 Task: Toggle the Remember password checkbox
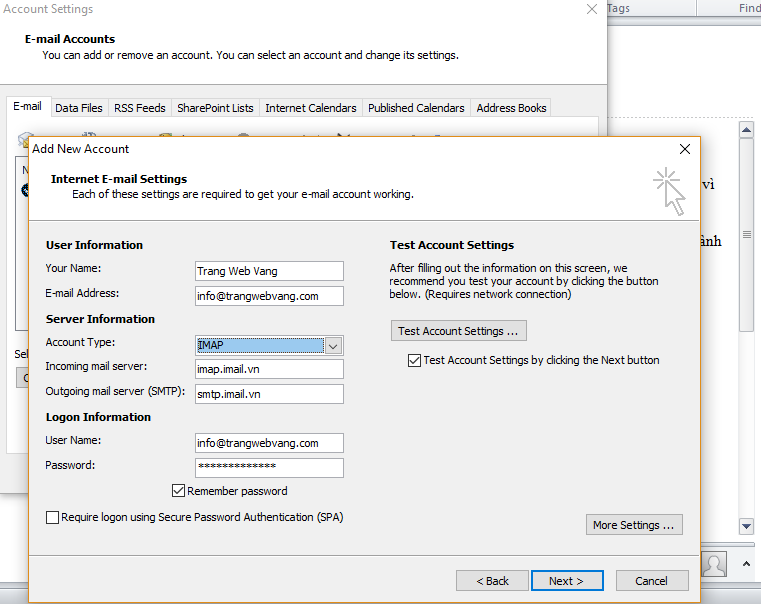pyautogui.click(x=179, y=491)
